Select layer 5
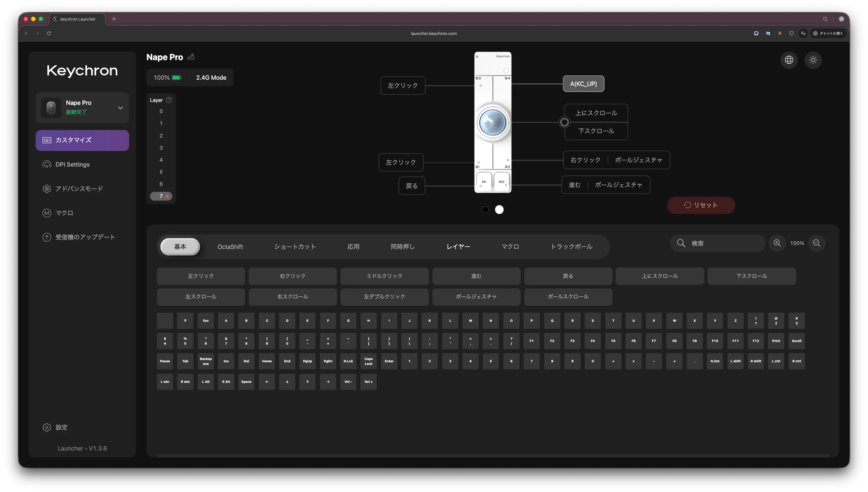Screen dimensions: 868x492 [161, 172]
